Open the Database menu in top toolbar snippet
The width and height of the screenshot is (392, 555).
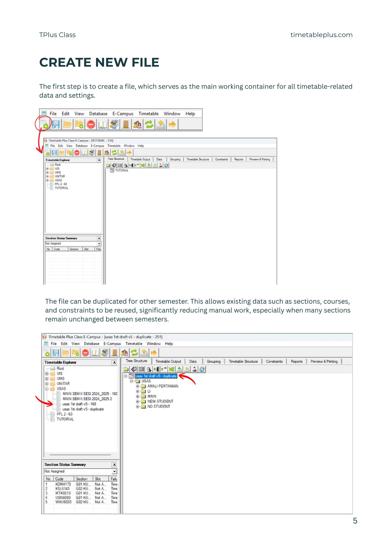98,114
